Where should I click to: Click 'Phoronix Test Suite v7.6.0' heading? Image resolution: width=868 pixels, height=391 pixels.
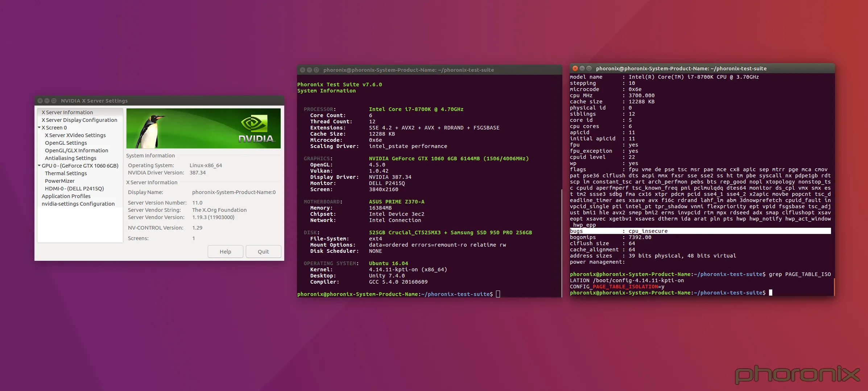(340, 85)
